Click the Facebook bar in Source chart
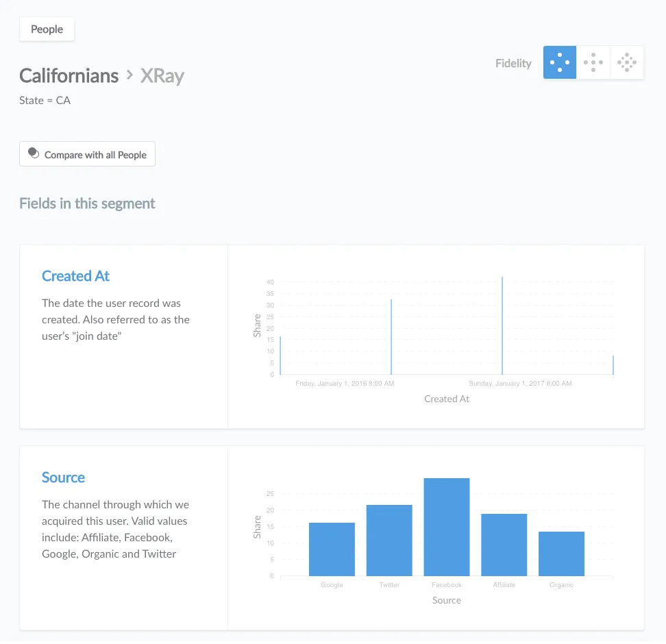The width and height of the screenshot is (666, 644). point(447,527)
